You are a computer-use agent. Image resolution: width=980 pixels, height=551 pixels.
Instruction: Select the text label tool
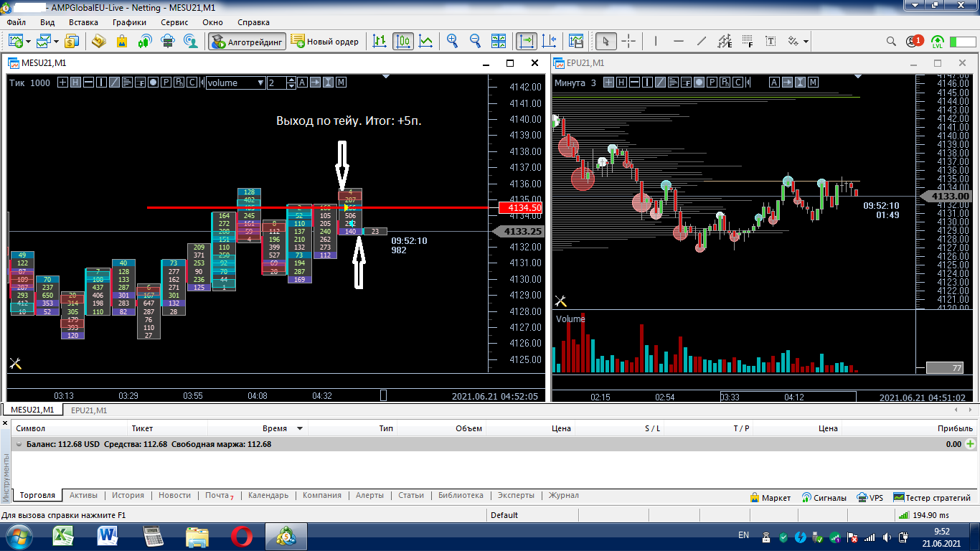click(x=771, y=41)
